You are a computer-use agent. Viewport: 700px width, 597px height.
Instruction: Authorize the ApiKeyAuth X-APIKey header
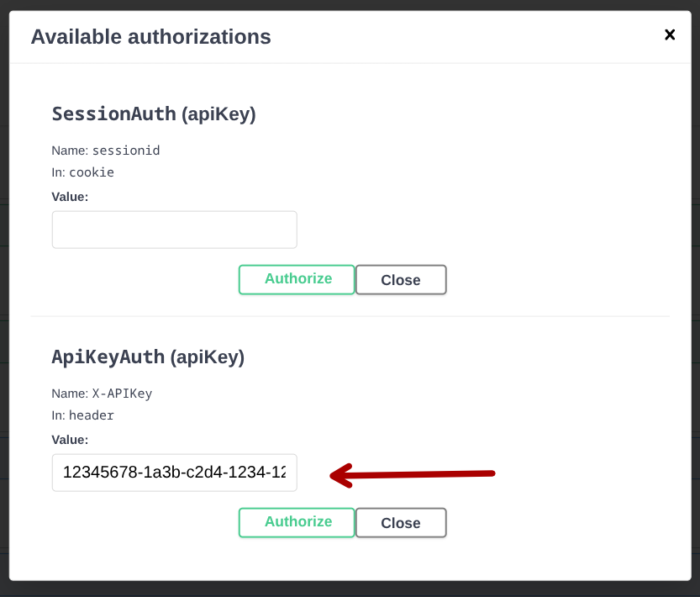click(296, 522)
